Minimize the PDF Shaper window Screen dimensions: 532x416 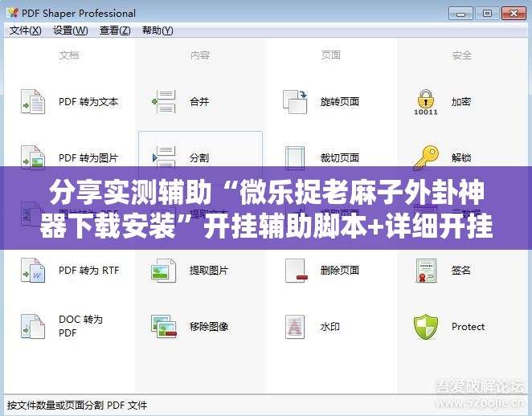pos(460,14)
